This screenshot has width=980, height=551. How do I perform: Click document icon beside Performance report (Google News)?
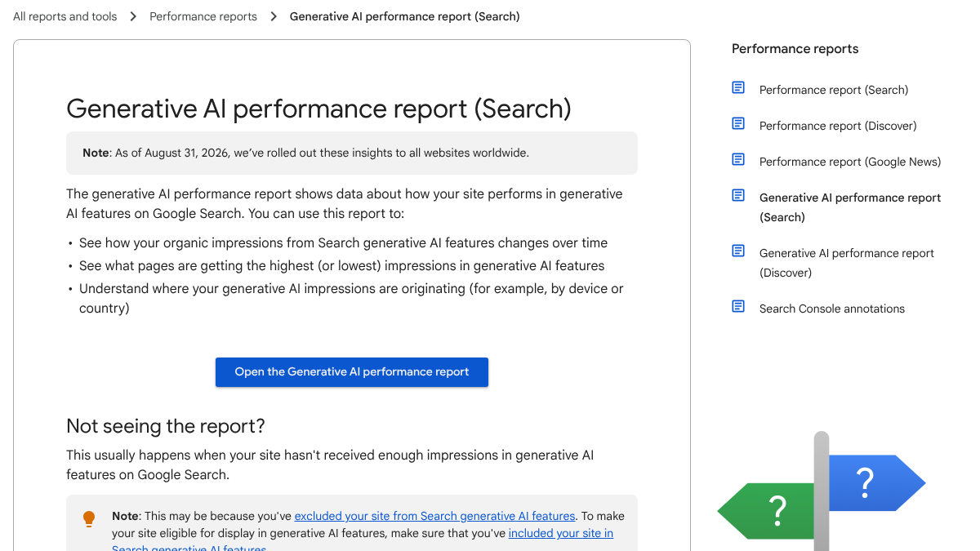click(x=738, y=159)
